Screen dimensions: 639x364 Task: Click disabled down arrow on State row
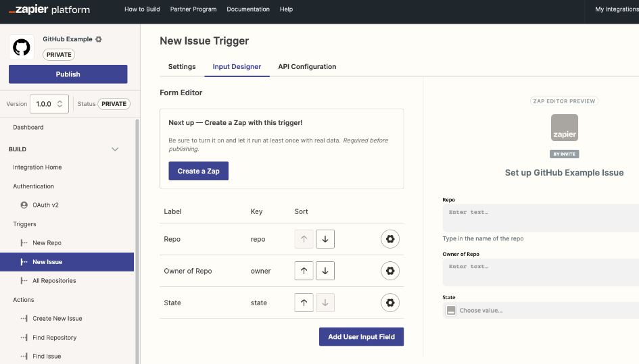click(x=325, y=303)
